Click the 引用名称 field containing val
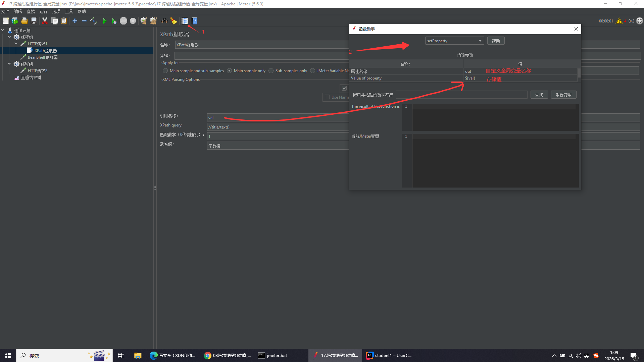Image resolution: width=644 pixels, height=362 pixels. [278, 117]
